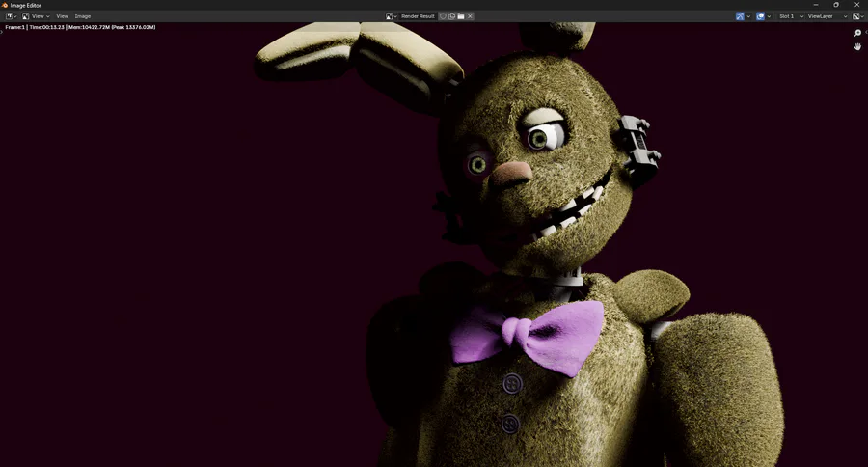Viewport: 868px width, 467px height.
Task: Open the ViewLayer dropdown
Action: coord(827,16)
